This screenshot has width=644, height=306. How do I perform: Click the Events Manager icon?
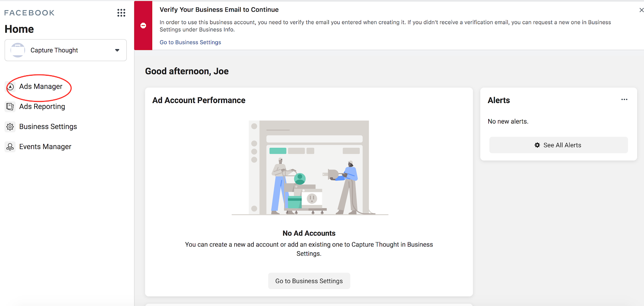point(10,147)
